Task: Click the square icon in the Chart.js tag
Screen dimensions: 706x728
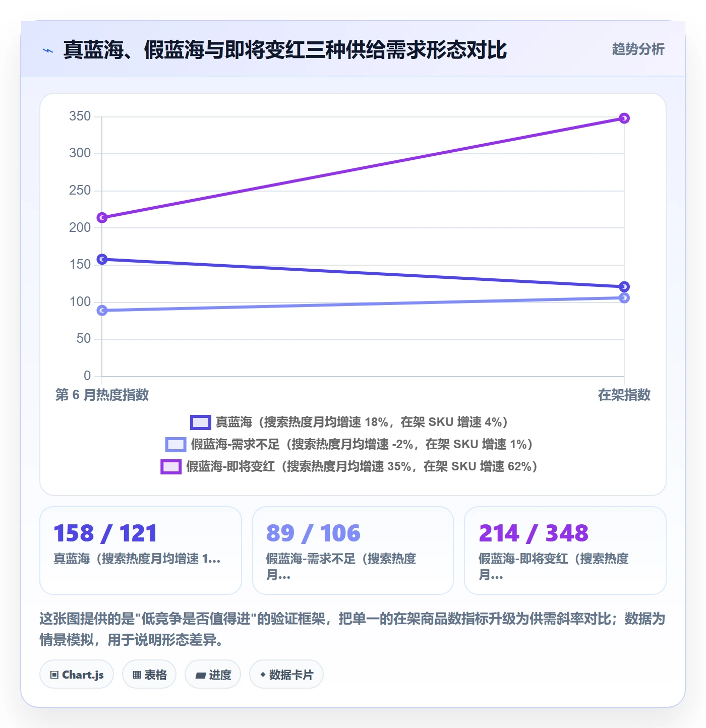Action: [x=54, y=675]
